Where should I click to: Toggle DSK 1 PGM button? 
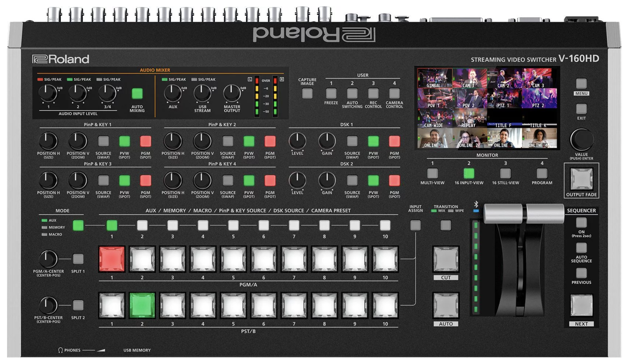pos(394,141)
